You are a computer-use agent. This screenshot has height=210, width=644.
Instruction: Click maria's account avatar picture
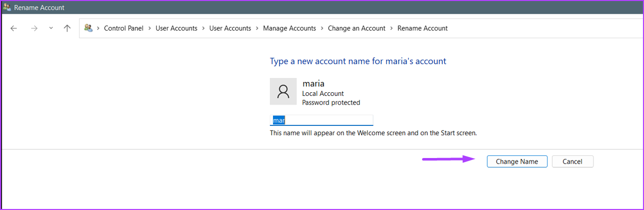pos(283,91)
